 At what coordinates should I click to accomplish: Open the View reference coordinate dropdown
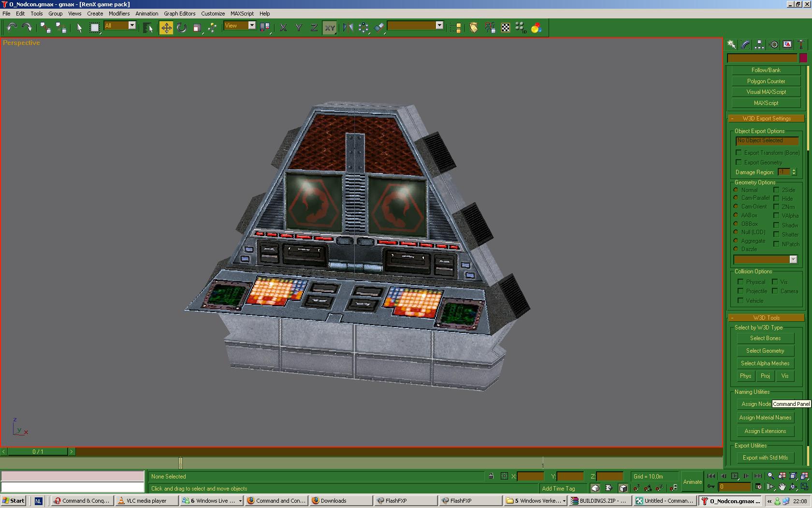(251, 26)
